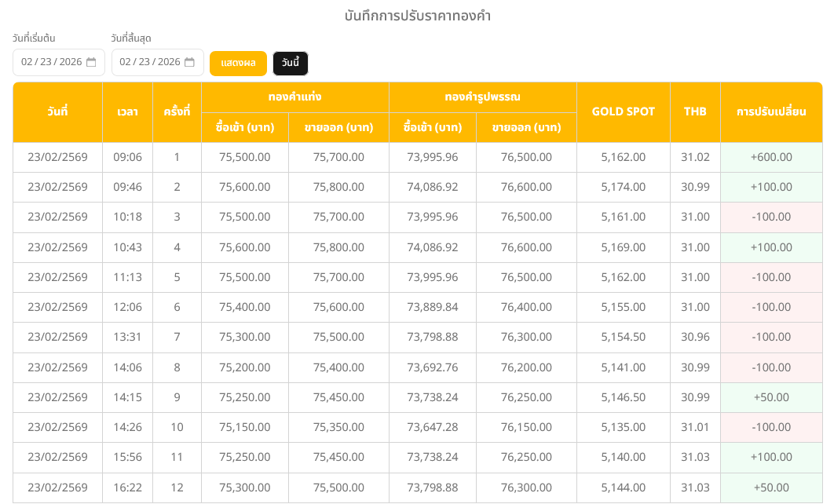The image size is (834, 504).
Task: Click the 73,692.76 buy price cell
Action: 432,367
